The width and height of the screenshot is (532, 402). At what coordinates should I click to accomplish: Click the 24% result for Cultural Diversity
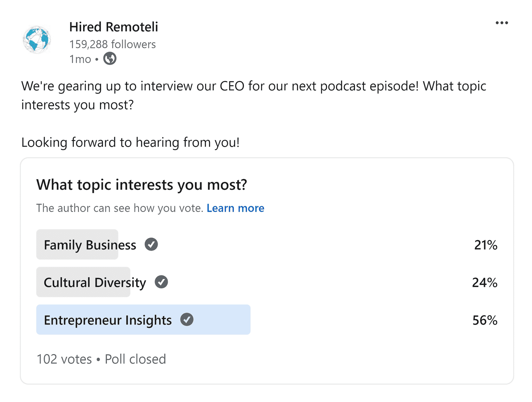[485, 283]
